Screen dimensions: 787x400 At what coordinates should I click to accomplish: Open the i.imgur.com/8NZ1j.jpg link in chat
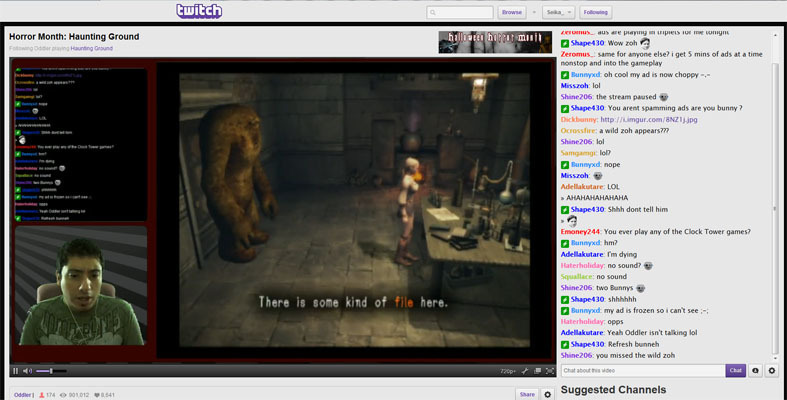pos(648,119)
